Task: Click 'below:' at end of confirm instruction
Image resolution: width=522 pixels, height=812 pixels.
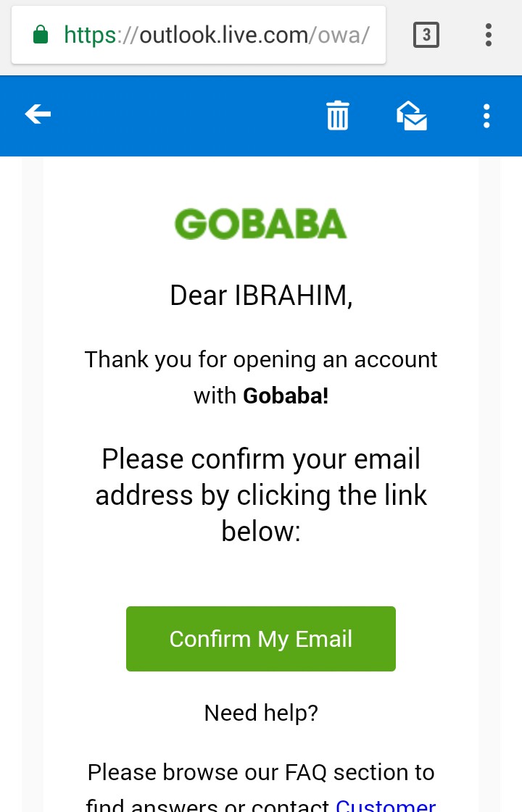Action: tap(261, 531)
